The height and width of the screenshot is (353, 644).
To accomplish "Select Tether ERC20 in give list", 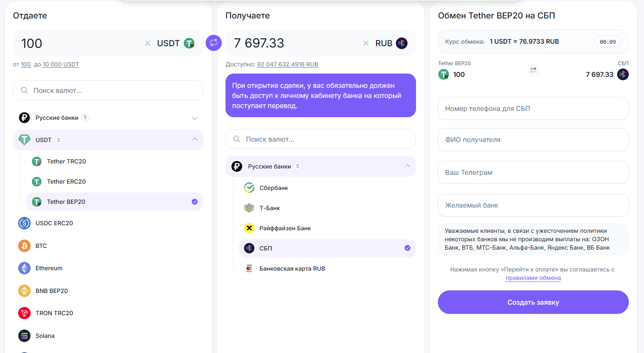I will pos(115,182).
